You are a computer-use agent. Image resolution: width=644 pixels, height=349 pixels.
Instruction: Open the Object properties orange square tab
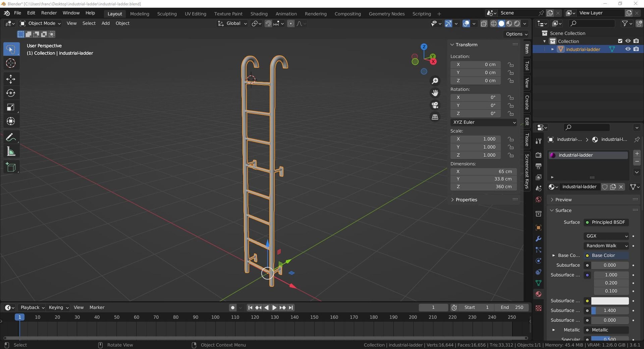click(538, 228)
